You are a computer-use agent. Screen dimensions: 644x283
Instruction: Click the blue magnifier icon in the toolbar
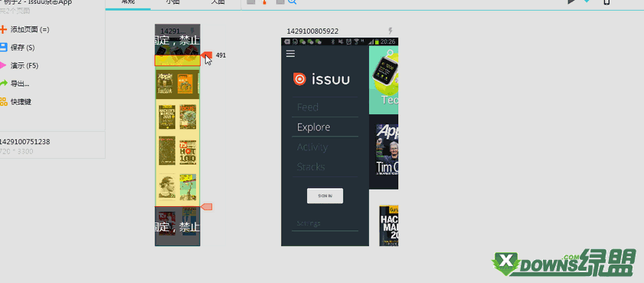point(292,2)
